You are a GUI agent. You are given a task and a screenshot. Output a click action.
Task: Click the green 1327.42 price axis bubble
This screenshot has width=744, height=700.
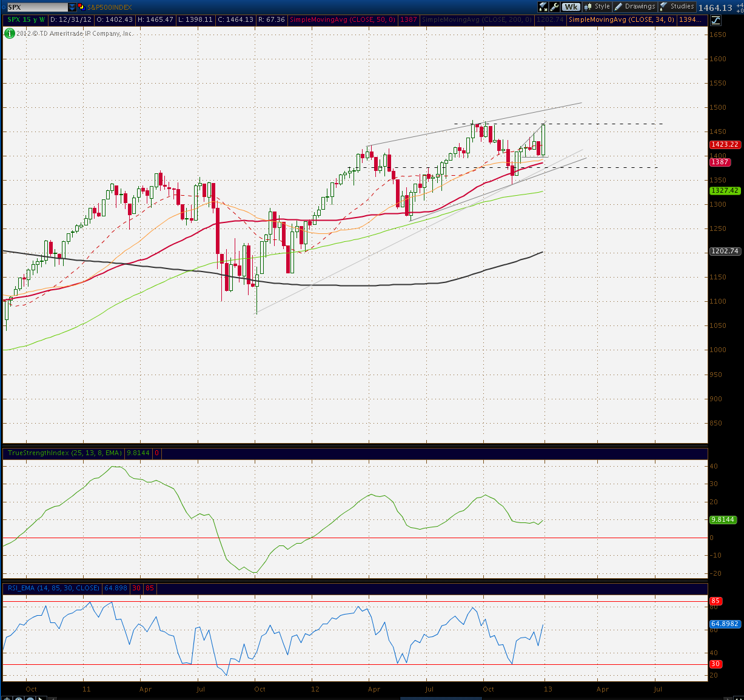[725, 190]
